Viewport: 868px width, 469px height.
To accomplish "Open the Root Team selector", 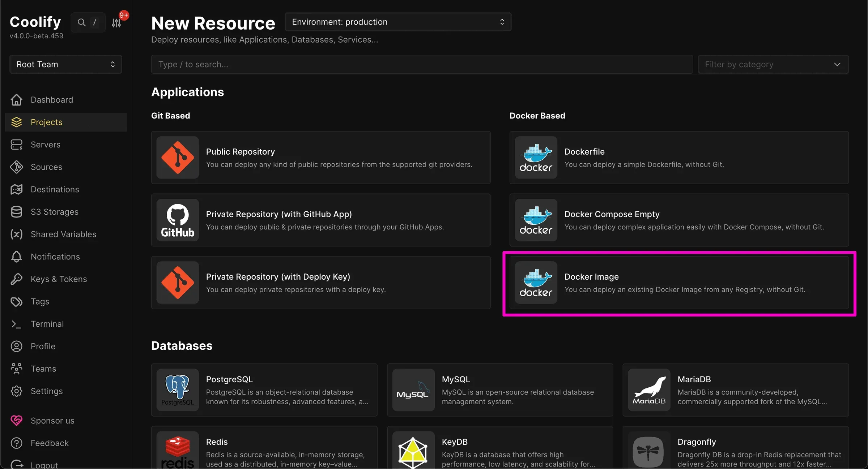I will [x=66, y=64].
